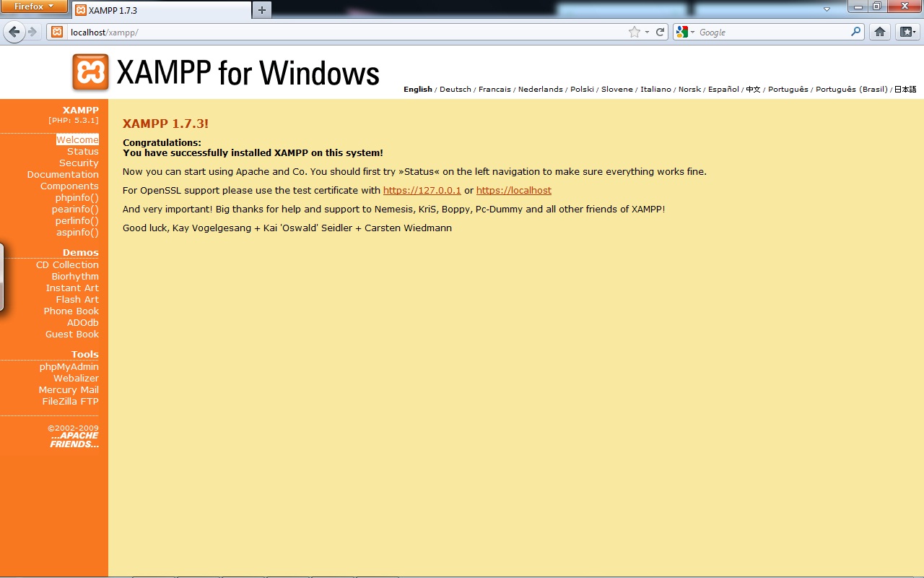
Task: Open pearinfo() in sidebar
Action: click(75, 209)
